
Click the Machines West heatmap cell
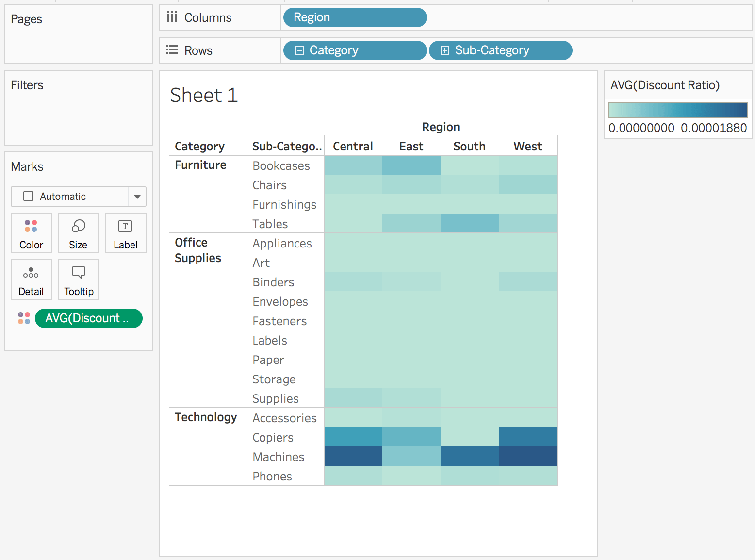528,456
